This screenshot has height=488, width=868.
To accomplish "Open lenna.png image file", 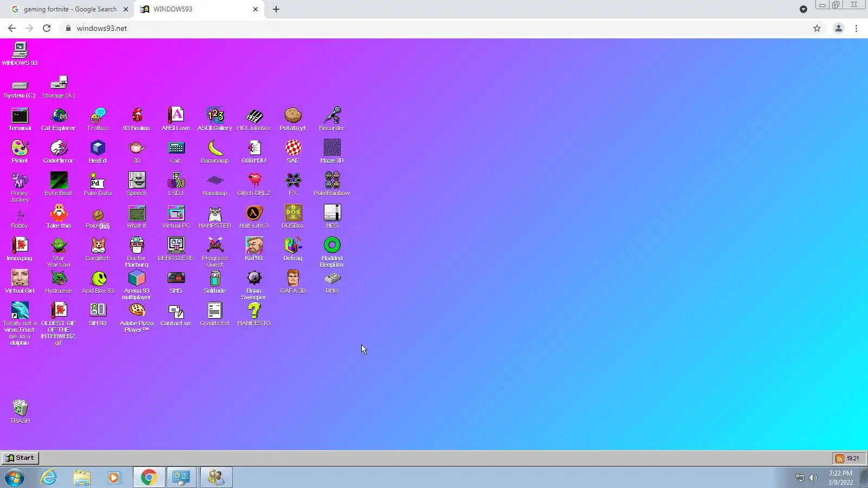I will pyautogui.click(x=20, y=249).
